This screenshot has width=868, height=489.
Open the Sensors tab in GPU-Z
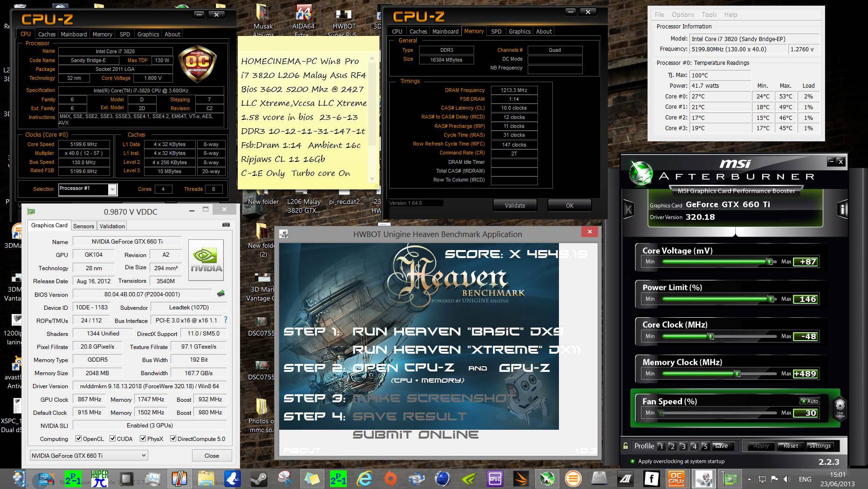pos(84,226)
